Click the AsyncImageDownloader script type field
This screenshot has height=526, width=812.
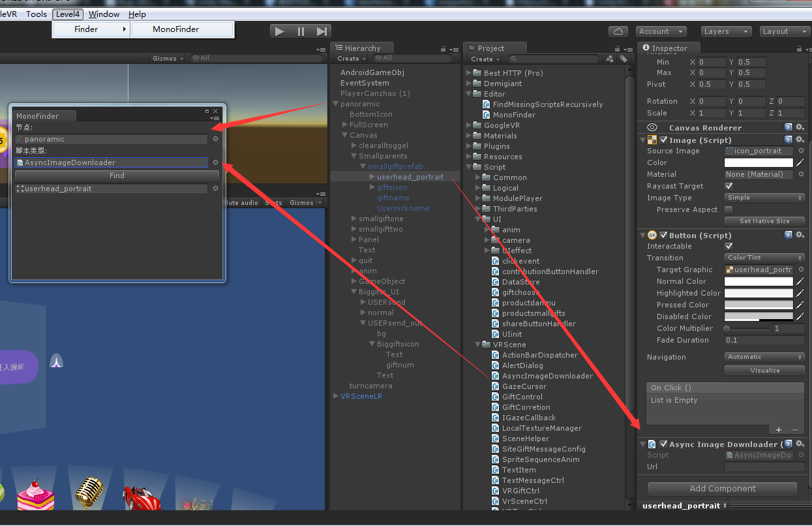point(112,162)
